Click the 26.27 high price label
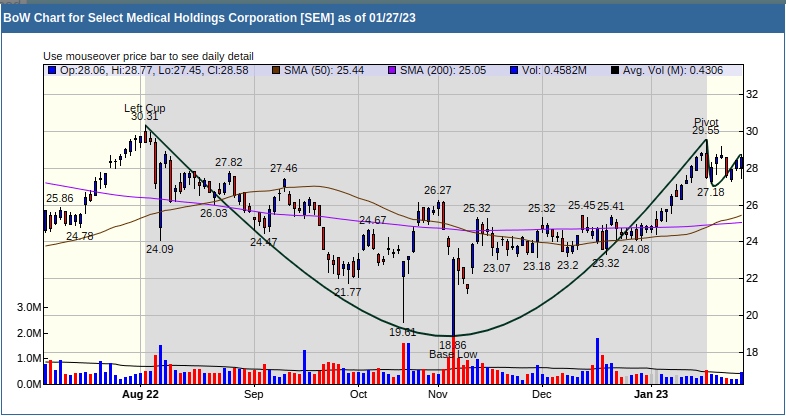 pyautogui.click(x=438, y=190)
